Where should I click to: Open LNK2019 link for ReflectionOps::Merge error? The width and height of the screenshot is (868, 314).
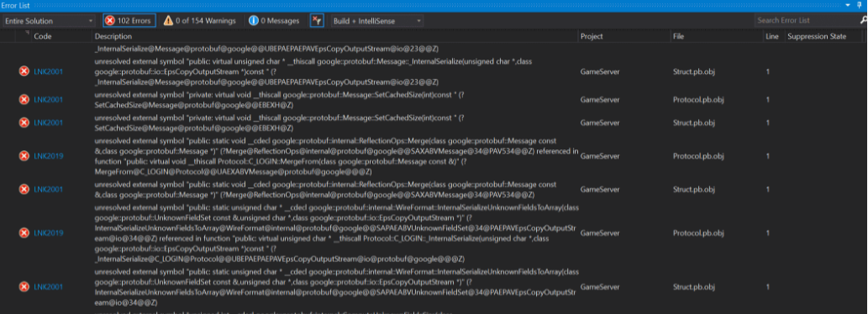(x=49, y=156)
